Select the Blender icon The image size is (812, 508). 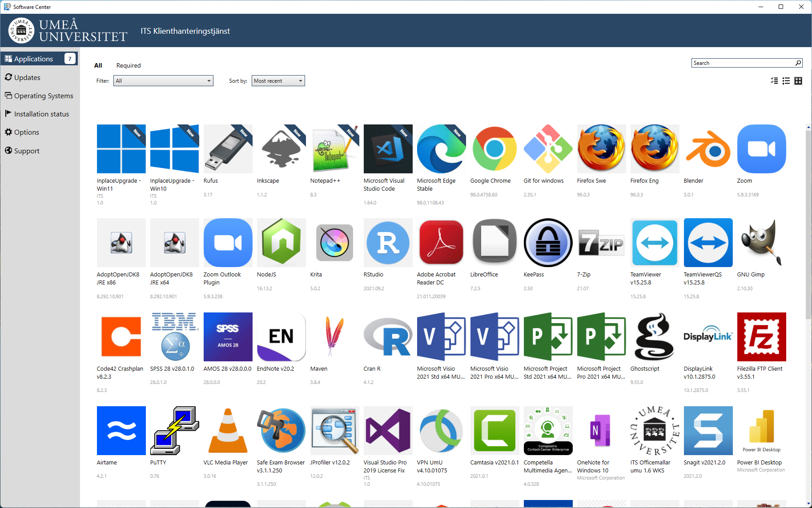708,149
